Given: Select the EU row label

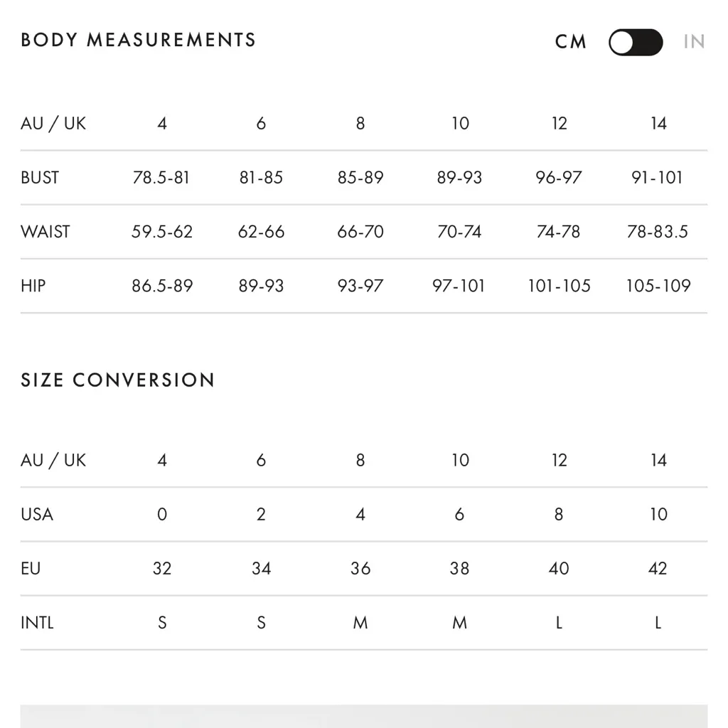Looking at the screenshot, I should (x=31, y=569).
